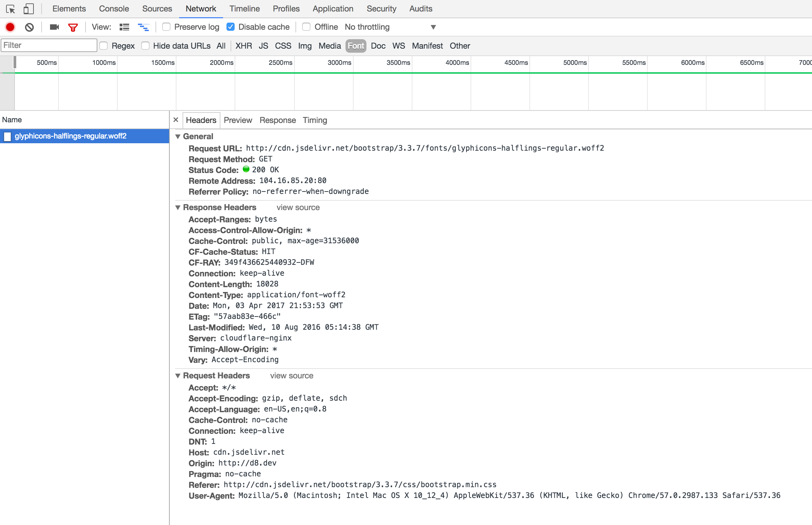Open the network filter funnel

73,27
